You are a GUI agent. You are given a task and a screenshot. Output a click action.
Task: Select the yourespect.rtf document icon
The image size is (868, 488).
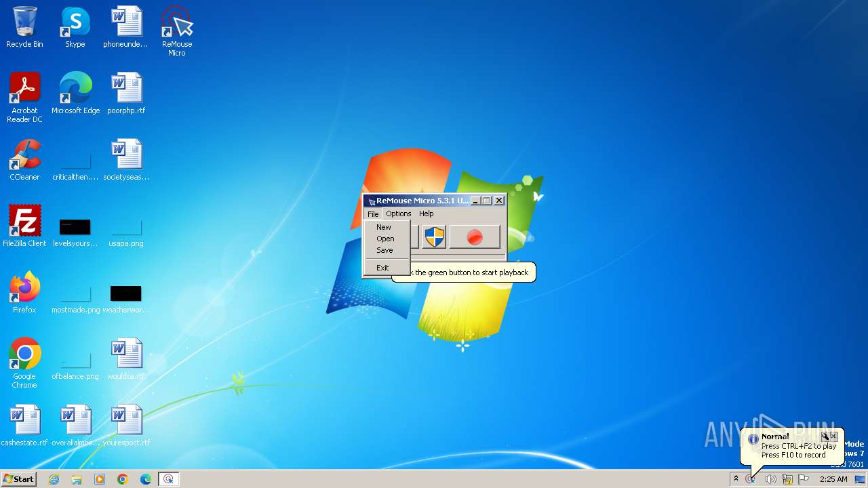coord(126,426)
